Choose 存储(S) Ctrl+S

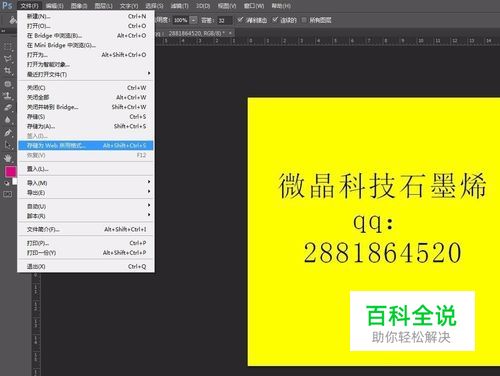[86, 117]
